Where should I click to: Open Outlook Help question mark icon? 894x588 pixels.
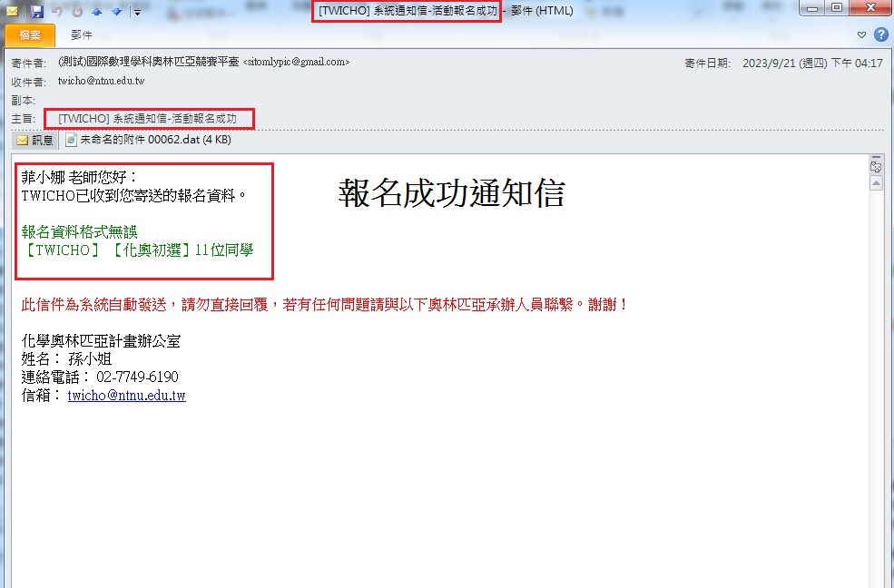880,34
